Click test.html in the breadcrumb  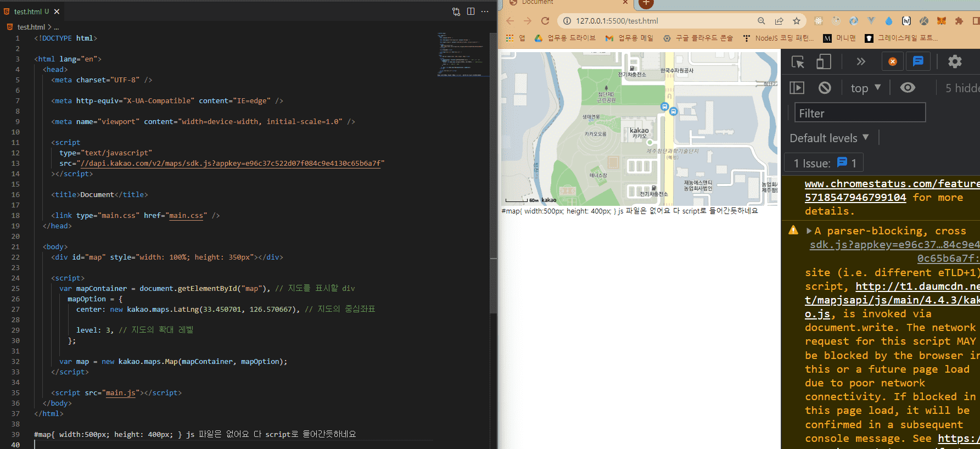pos(31,27)
